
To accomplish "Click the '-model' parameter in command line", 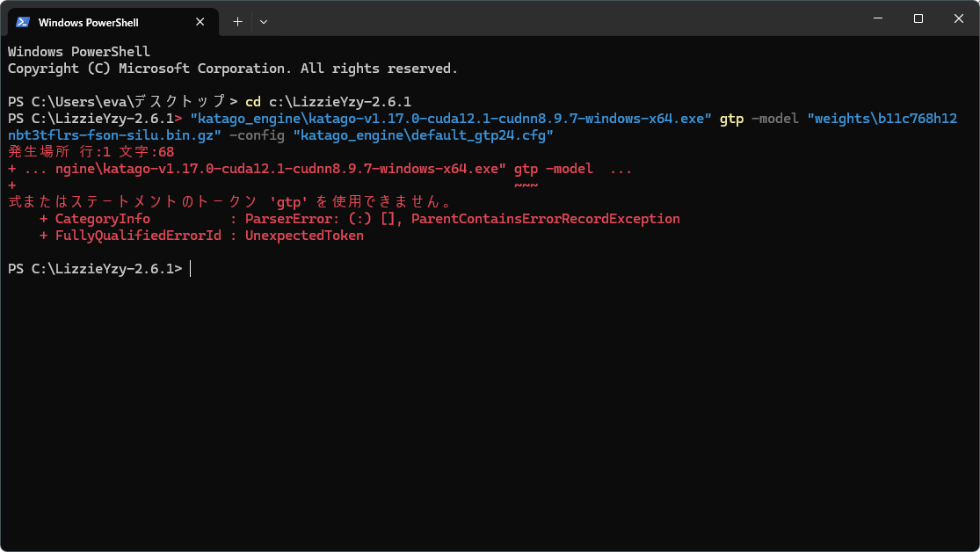I will 775,118.
